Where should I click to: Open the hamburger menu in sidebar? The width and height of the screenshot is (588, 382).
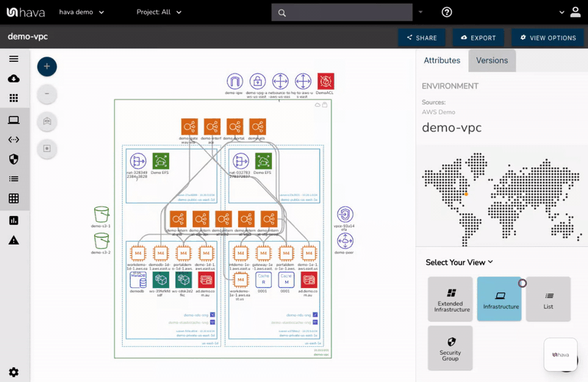13,59
